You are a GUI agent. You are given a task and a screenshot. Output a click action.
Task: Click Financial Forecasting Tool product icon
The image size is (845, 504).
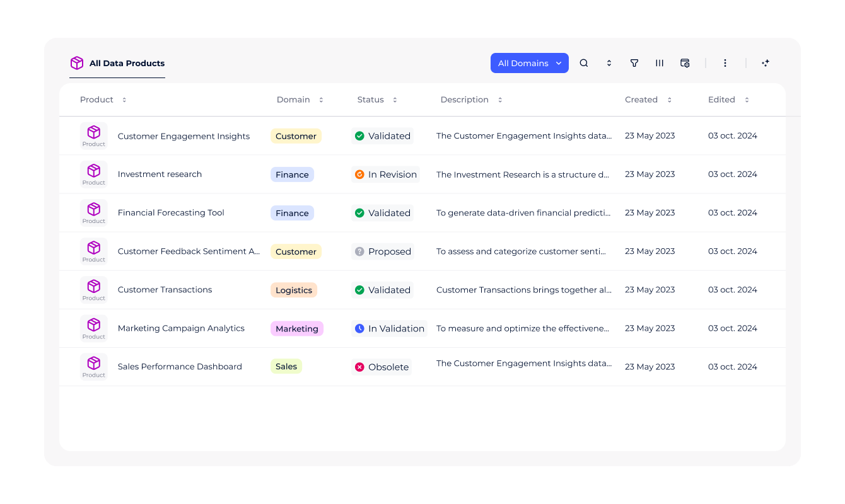coord(94,212)
